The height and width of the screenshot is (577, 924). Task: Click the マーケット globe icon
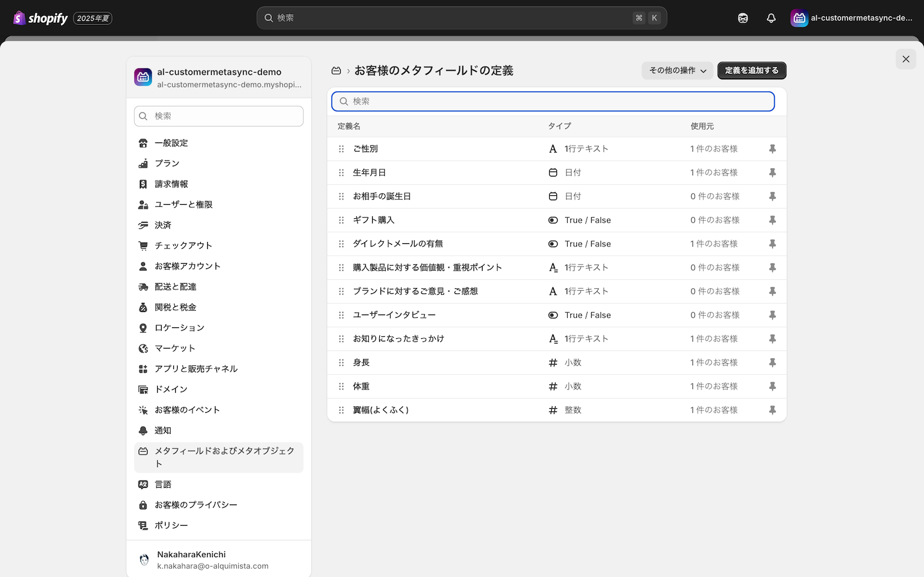click(143, 349)
